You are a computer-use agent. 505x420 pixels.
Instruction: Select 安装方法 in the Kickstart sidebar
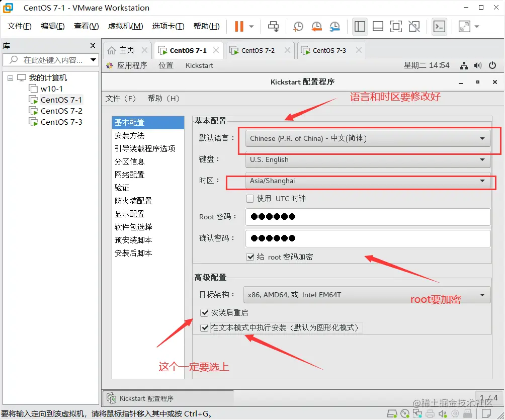coord(148,136)
